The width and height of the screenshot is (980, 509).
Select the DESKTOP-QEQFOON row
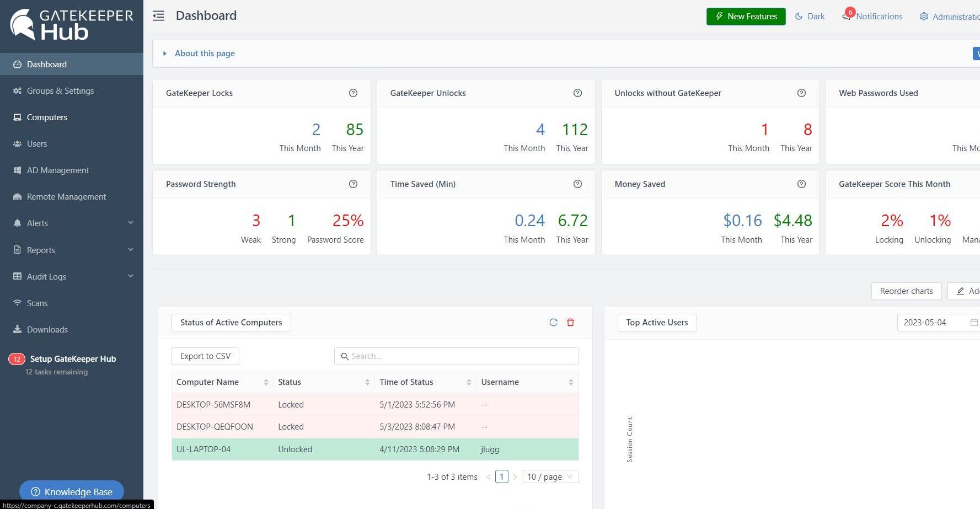pyautogui.click(x=375, y=427)
